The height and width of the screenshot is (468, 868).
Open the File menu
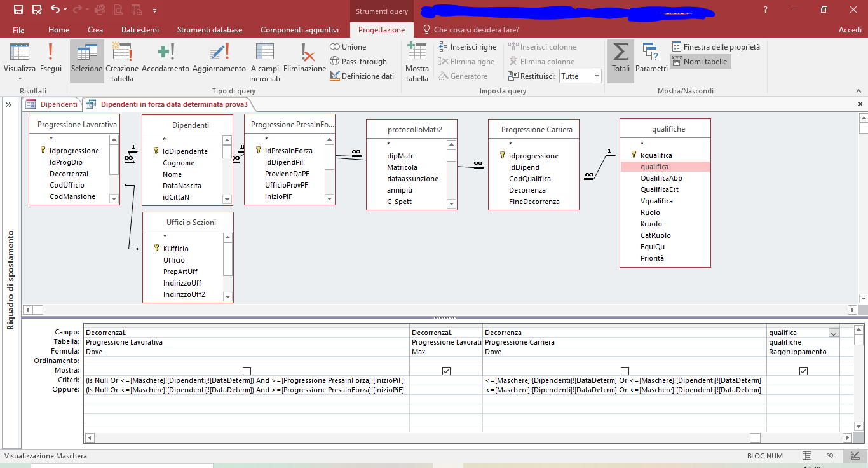(18, 30)
